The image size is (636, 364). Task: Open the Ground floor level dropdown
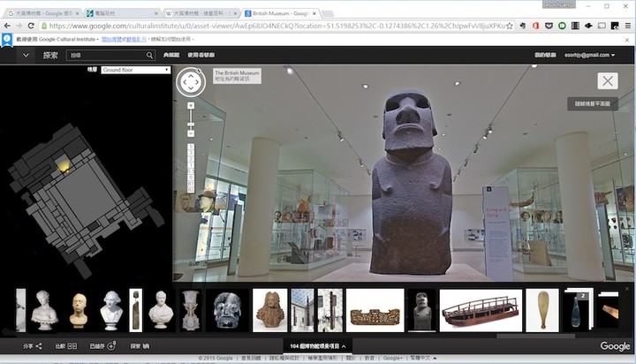[135, 70]
